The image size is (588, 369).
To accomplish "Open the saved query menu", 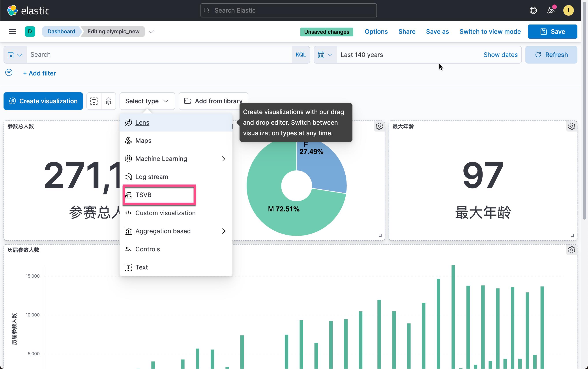I will coord(15,55).
